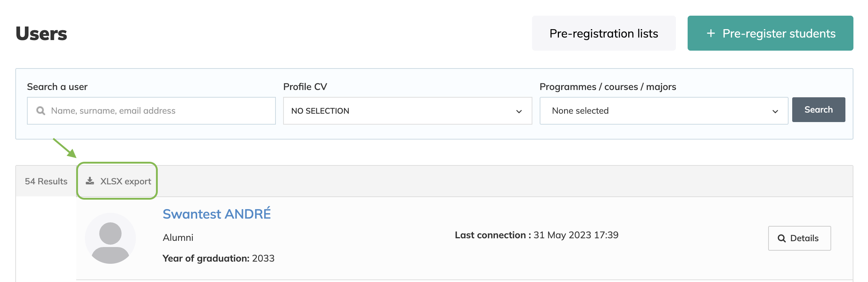Open the None selected programmes dropdown
Screen dimensions: 868x282
click(x=664, y=111)
